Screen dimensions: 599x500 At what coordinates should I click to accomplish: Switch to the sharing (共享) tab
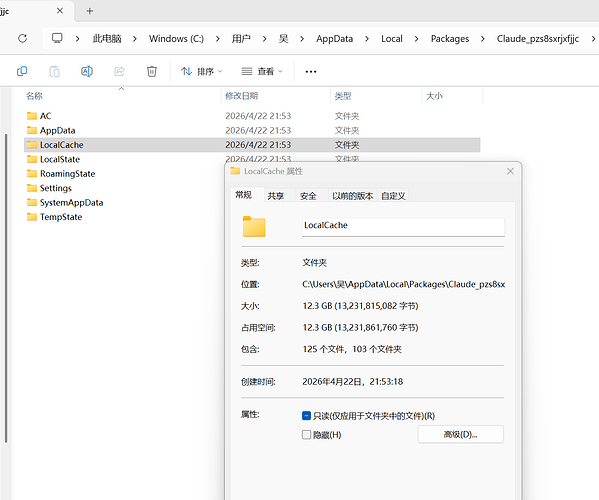point(275,196)
